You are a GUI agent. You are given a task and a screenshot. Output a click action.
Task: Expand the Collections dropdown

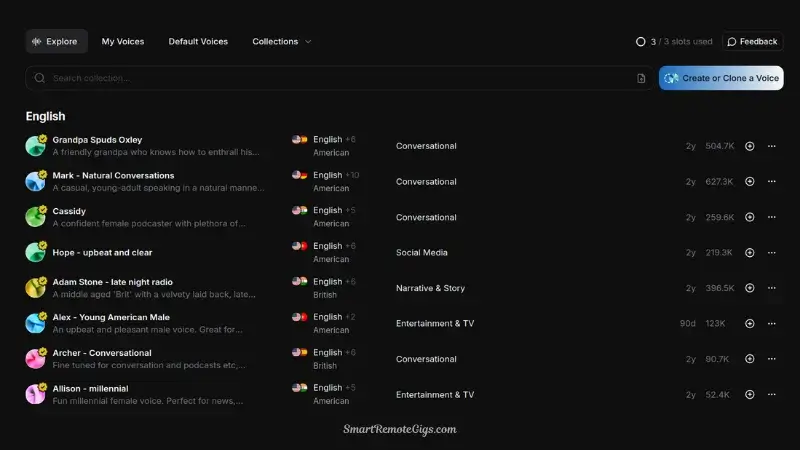click(x=282, y=42)
